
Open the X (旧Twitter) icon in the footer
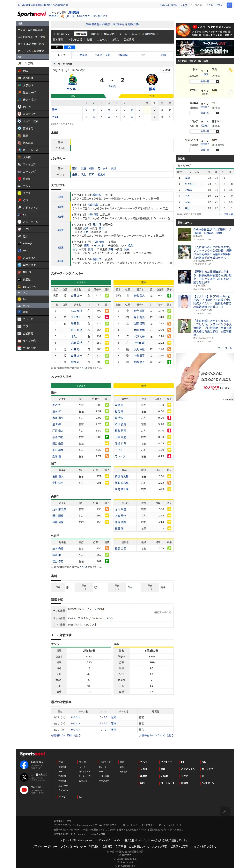24,777
